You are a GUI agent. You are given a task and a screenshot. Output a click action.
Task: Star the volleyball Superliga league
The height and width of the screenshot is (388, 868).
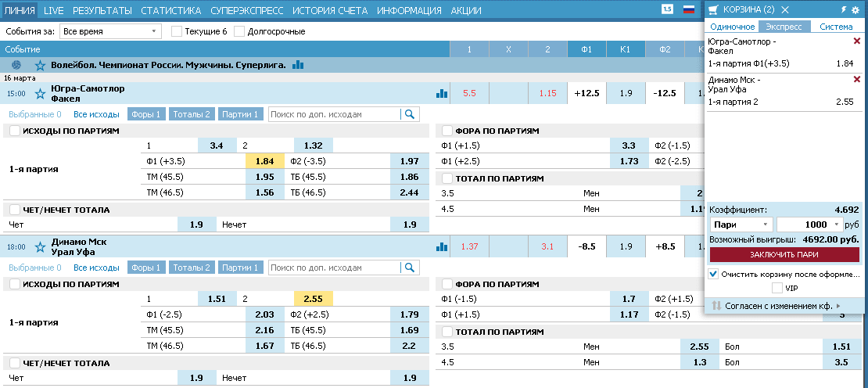(40, 65)
